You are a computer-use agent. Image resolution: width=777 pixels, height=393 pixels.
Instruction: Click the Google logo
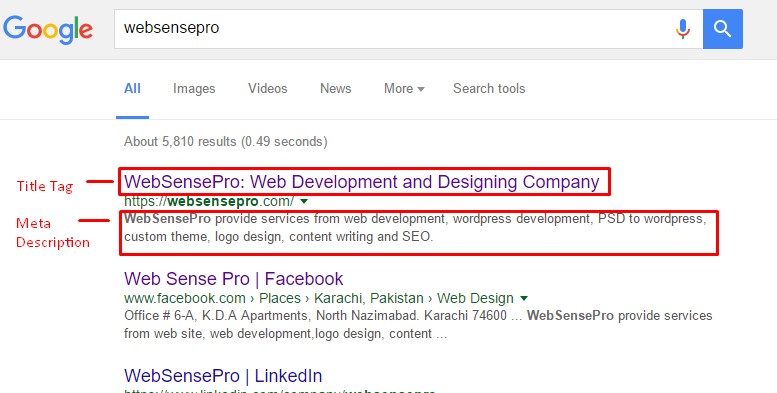click(48, 30)
